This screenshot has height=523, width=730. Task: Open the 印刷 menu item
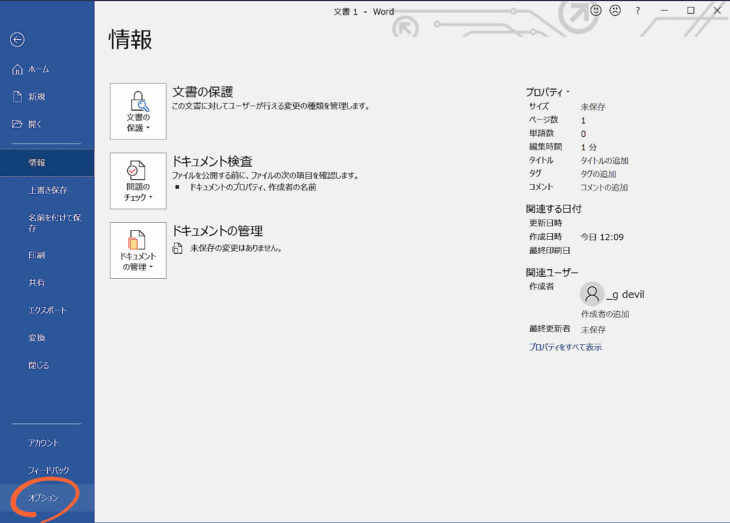pos(37,256)
